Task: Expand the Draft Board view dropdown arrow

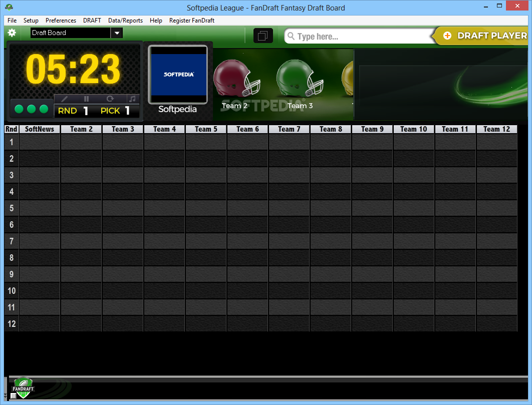Action: [x=117, y=33]
